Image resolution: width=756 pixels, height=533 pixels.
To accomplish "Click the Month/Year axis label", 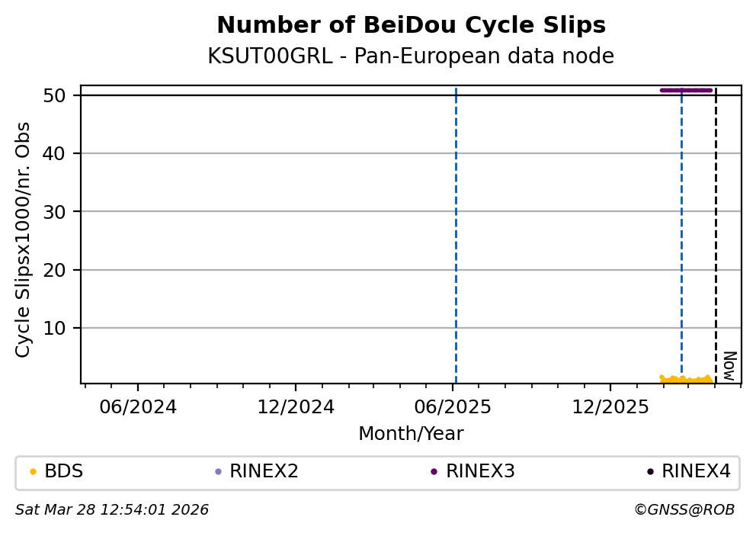I will pyautogui.click(x=411, y=434).
